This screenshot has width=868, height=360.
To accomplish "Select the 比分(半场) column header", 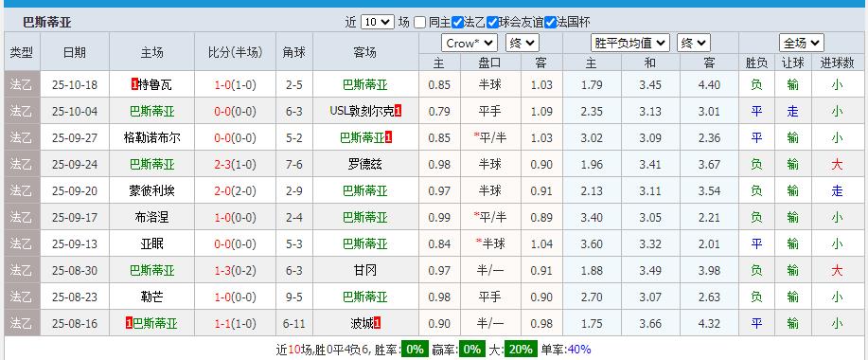I will click(236, 52).
